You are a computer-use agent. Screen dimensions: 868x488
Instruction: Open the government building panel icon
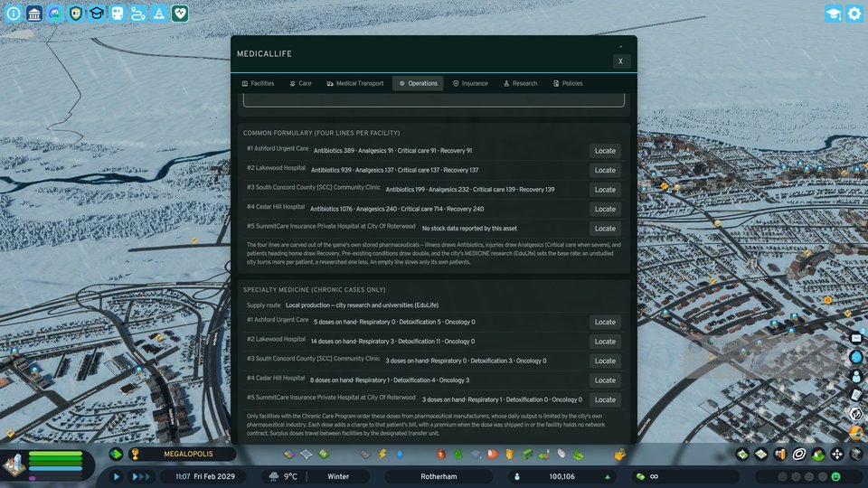coord(34,14)
